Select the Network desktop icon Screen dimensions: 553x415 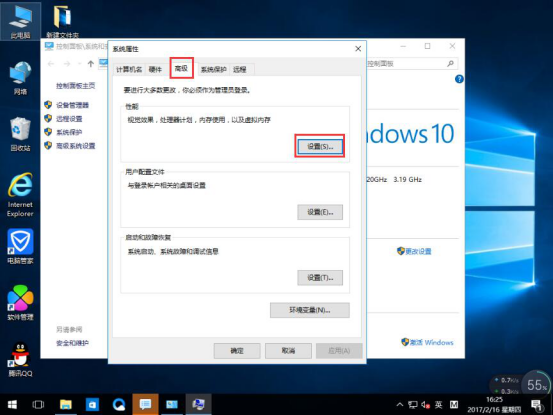[20, 78]
